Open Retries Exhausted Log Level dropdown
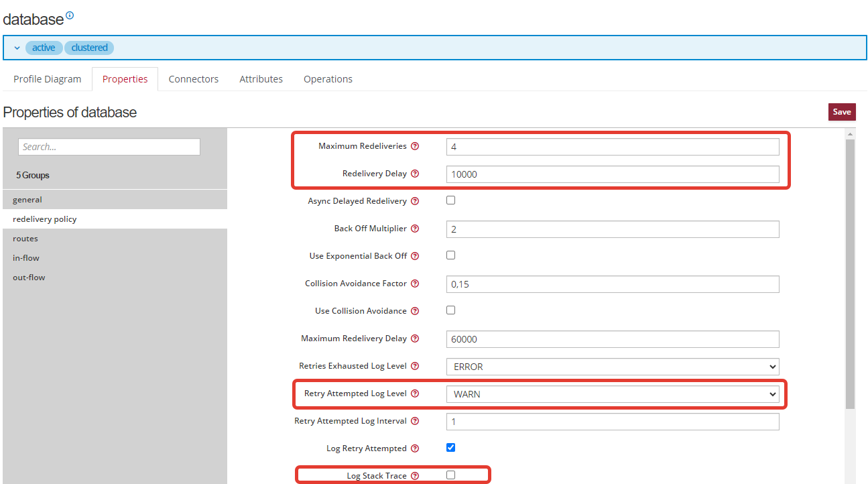 [x=612, y=367]
